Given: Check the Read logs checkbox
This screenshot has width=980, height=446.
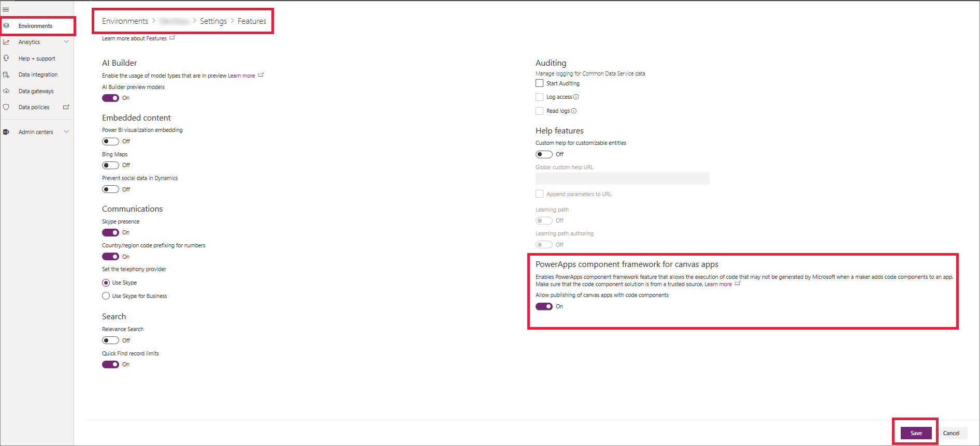Looking at the screenshot, I should [539, 111].
